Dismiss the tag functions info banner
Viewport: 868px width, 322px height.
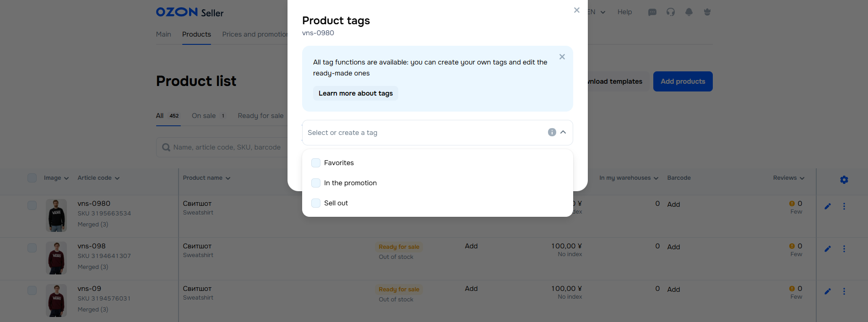click(562, 57)
